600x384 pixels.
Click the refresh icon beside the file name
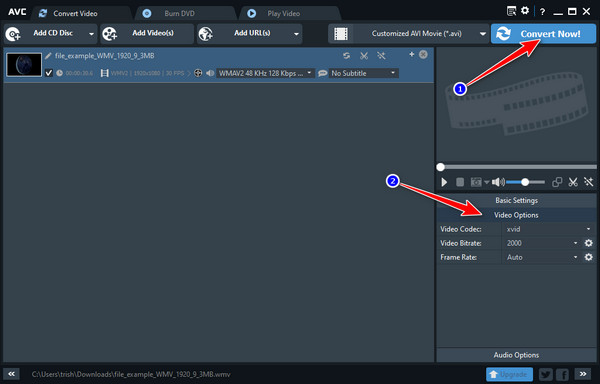coord(346,56)
